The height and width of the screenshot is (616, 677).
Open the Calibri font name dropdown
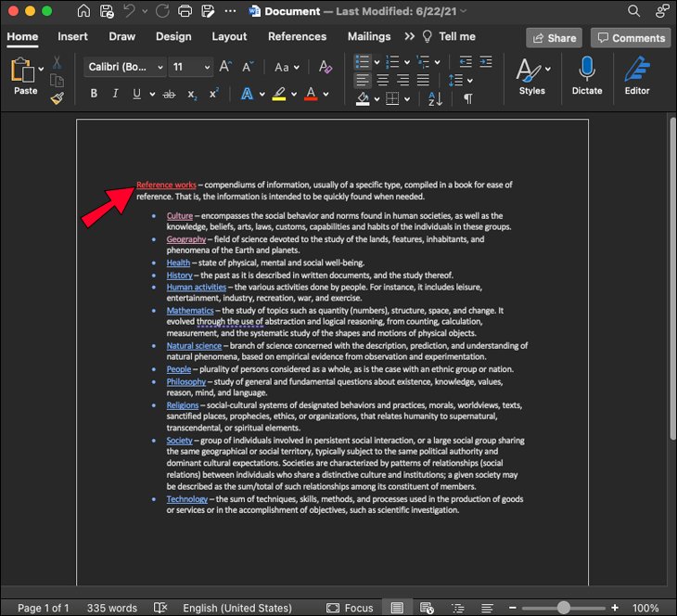[x=124, y=68]
